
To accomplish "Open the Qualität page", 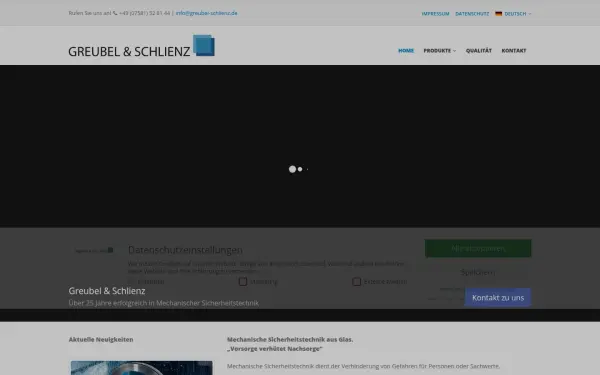I will (x=479, y=51).
